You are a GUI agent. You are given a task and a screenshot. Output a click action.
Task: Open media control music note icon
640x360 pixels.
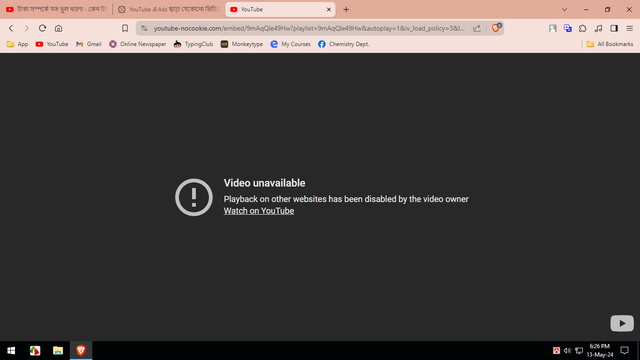598,28
